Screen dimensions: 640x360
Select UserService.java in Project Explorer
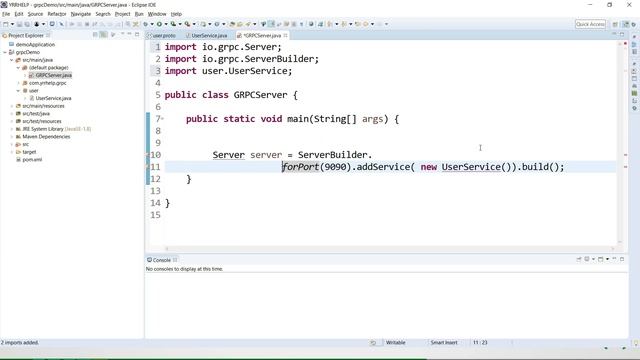click(53, 98)
